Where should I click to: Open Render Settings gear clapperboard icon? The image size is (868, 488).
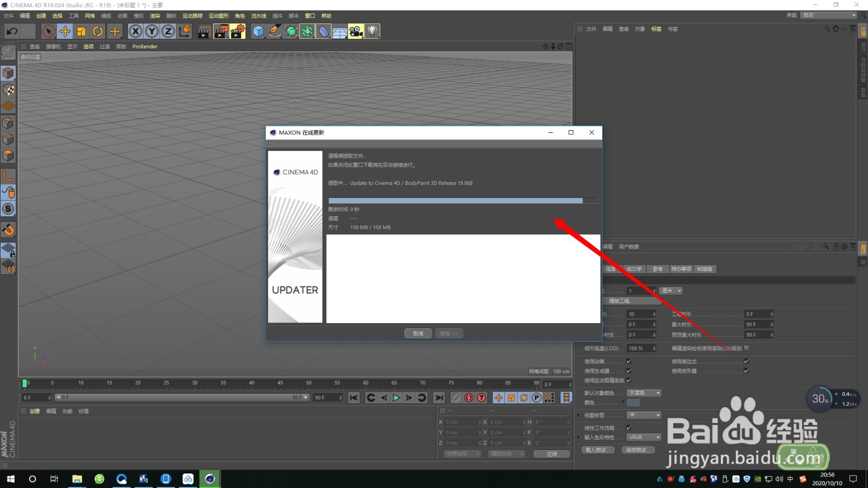coord(238,31)
